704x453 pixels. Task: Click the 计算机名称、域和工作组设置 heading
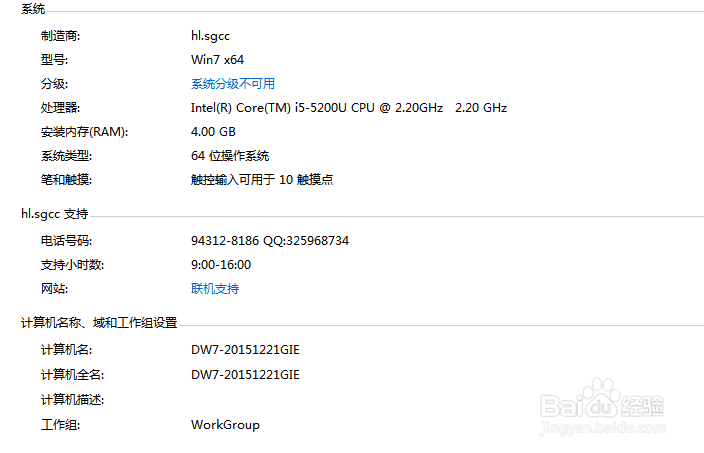pyautogui.click(x=99, y=322)
